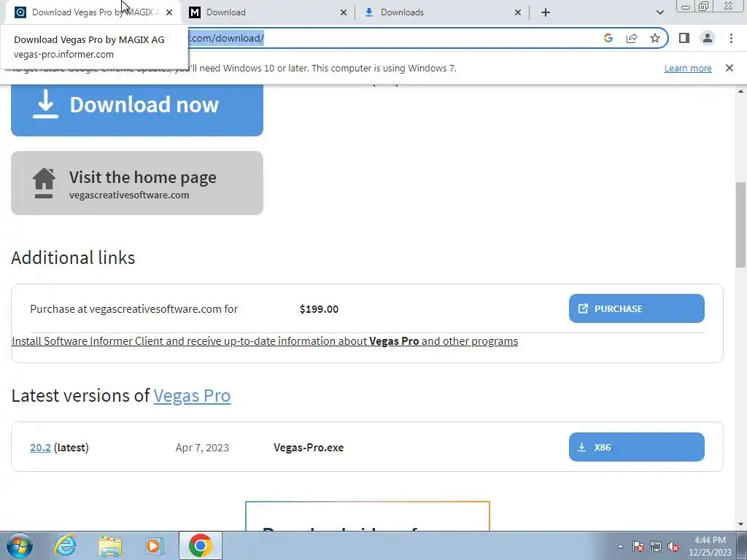The width and height of the screenshot is (747, 560).
Task: Click the Chrome taskbar icon
Action: [x=201, y=545]
